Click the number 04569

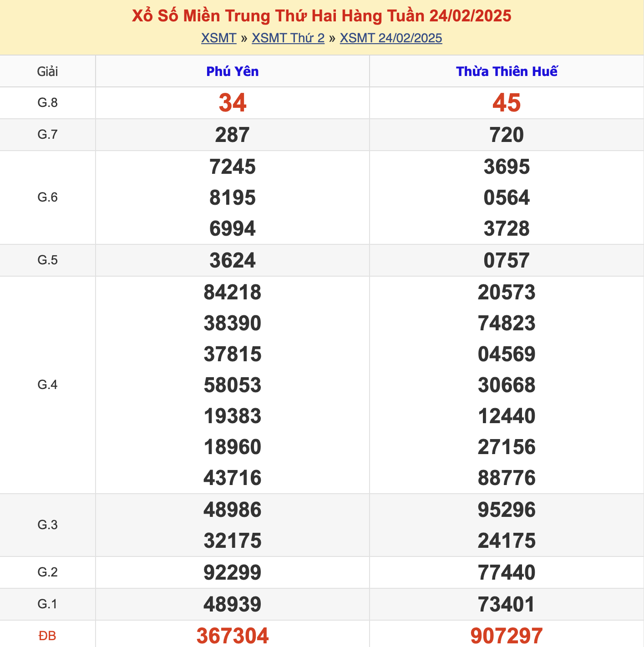tap(507, 354)
